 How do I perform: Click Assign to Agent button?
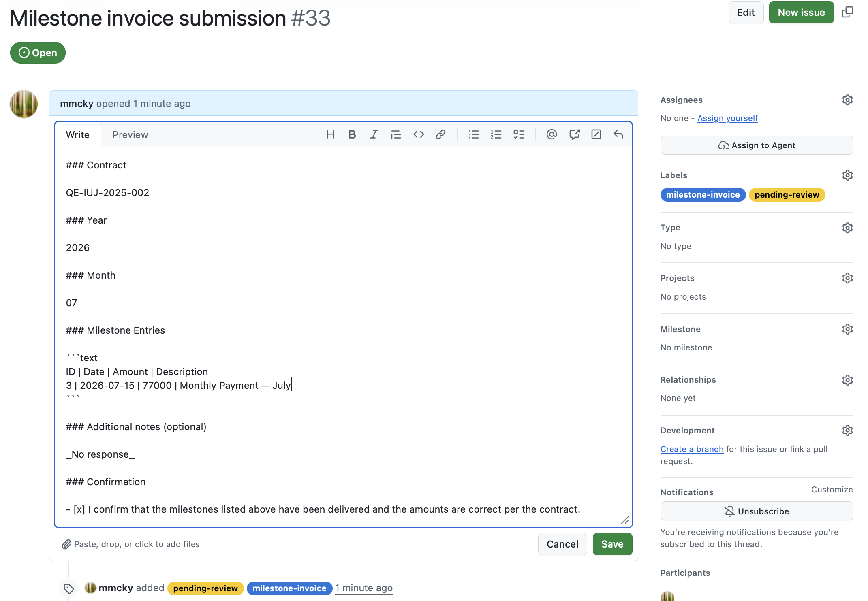757,145
